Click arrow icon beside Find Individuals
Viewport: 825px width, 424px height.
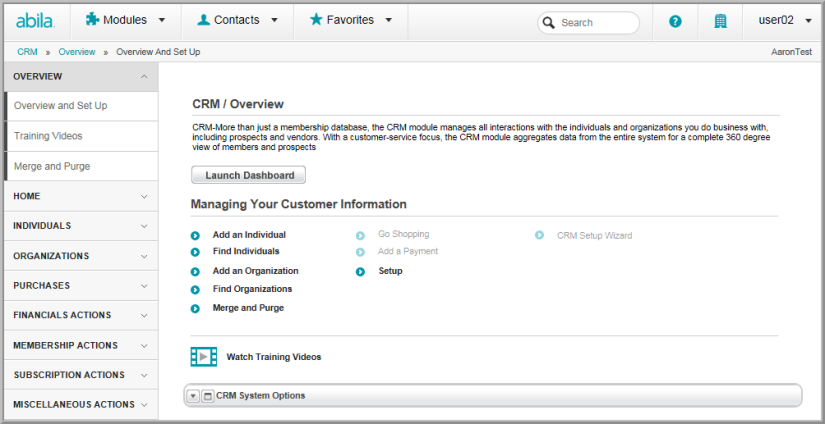click(x=195, y=253)
